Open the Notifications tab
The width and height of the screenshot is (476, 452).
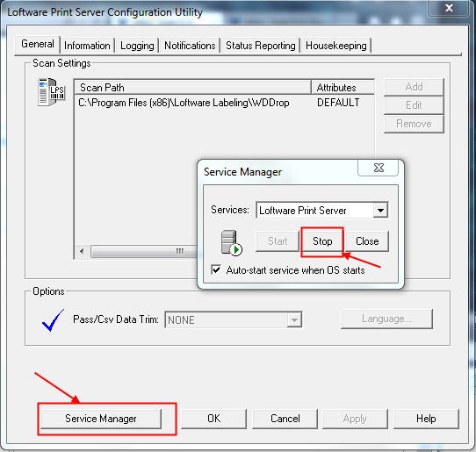[x=190, y=46]
